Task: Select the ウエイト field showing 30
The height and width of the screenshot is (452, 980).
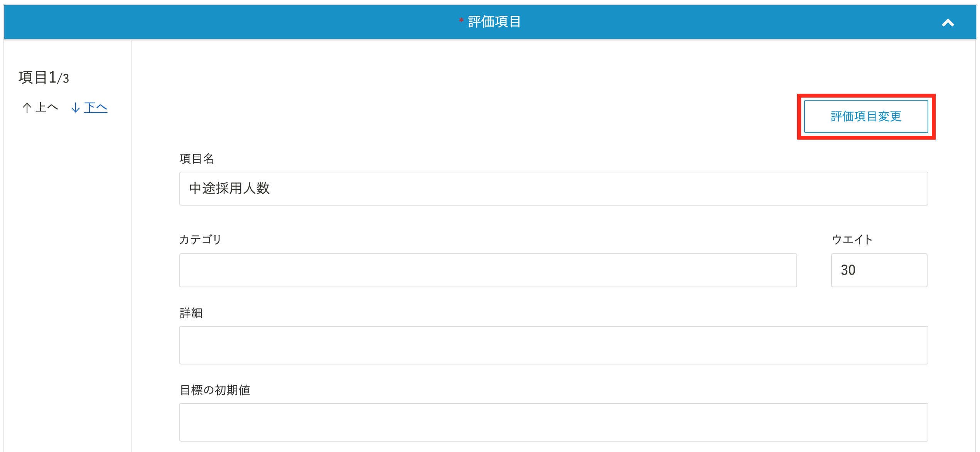Action: (x=879, y=270)
